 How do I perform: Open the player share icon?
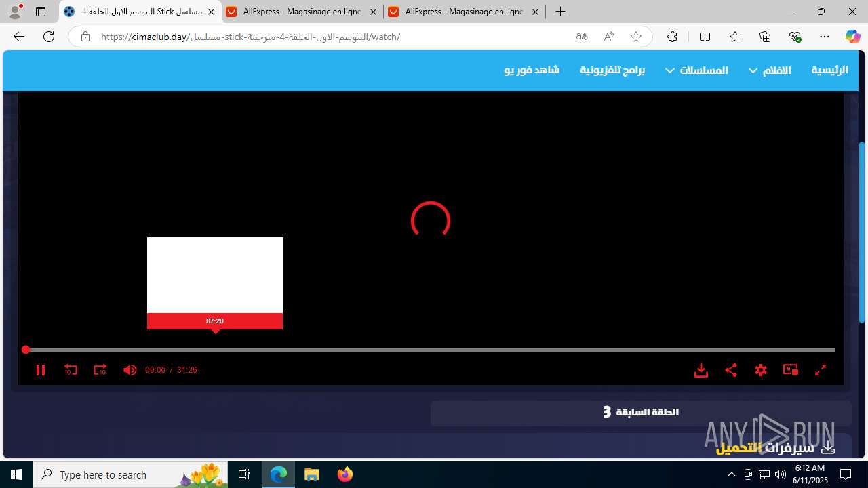(731, 370)
